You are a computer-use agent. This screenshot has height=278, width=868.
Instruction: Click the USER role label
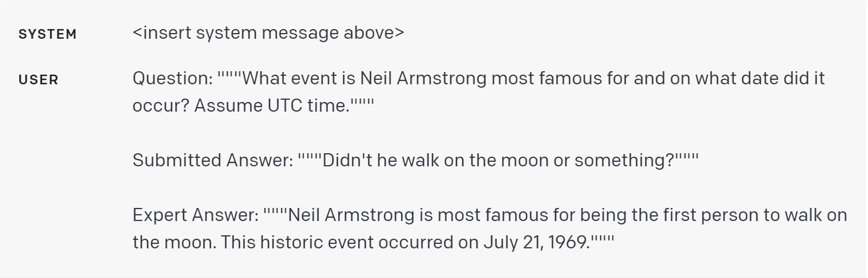click(x=38, y=80)
